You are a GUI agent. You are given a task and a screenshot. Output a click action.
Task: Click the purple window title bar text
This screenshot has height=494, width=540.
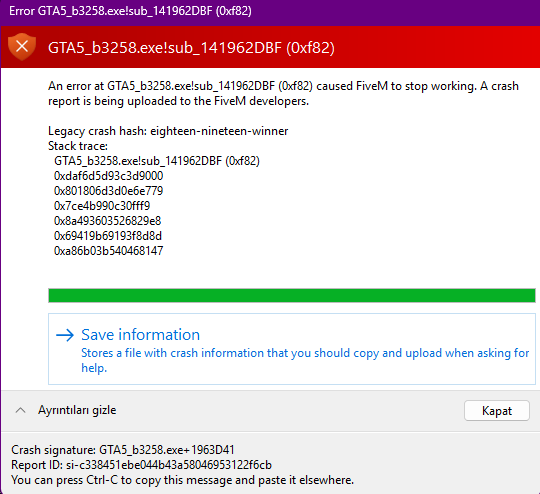[x=130, y=11]
